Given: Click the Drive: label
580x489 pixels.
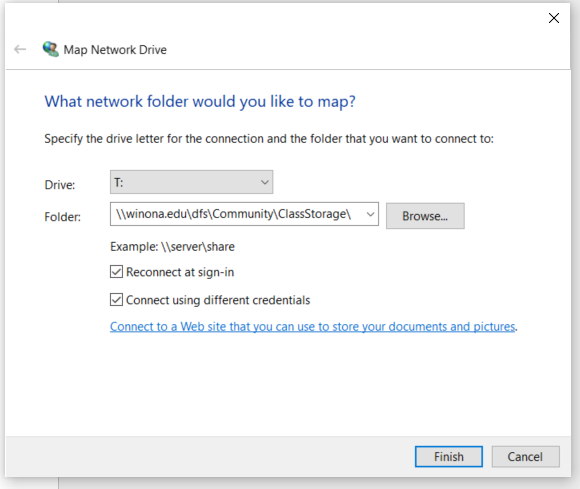Looking at the screenshot, I should (60, 185).
